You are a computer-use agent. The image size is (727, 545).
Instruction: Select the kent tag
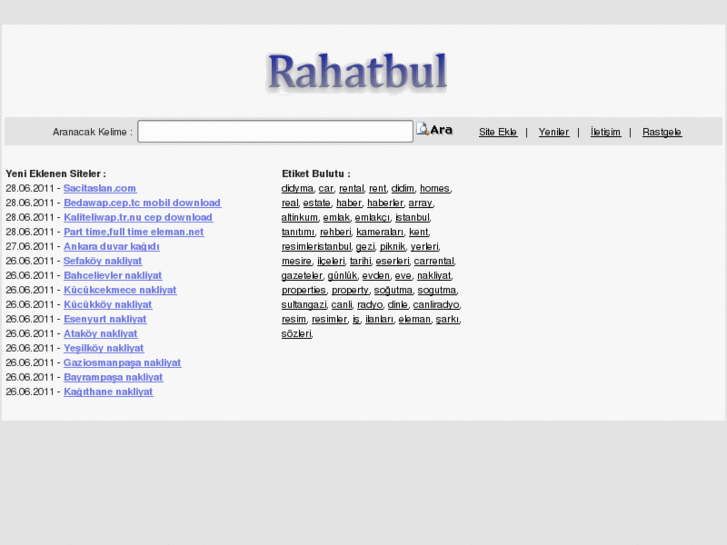click(x=418, y=232)
